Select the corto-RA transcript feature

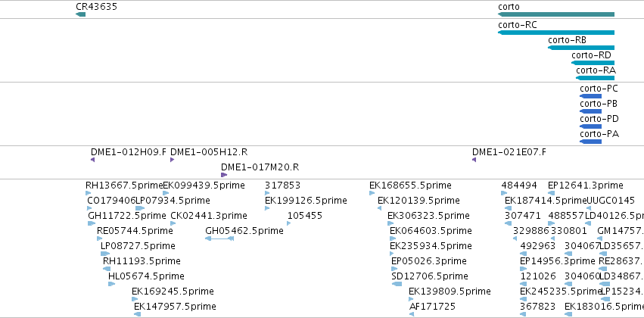click(595, 78)
